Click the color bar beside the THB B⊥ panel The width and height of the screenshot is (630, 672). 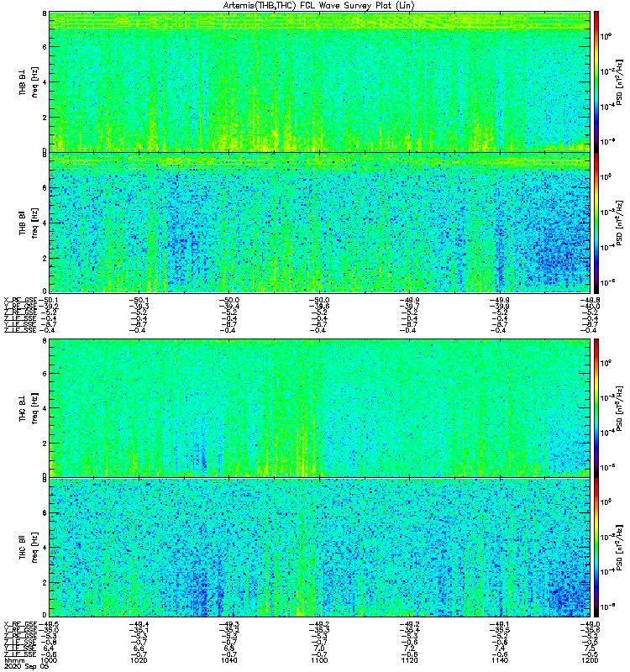[596, 81]
